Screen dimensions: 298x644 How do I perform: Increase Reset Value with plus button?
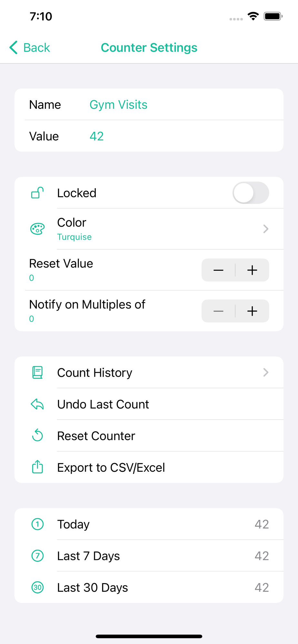coord(252,270)
